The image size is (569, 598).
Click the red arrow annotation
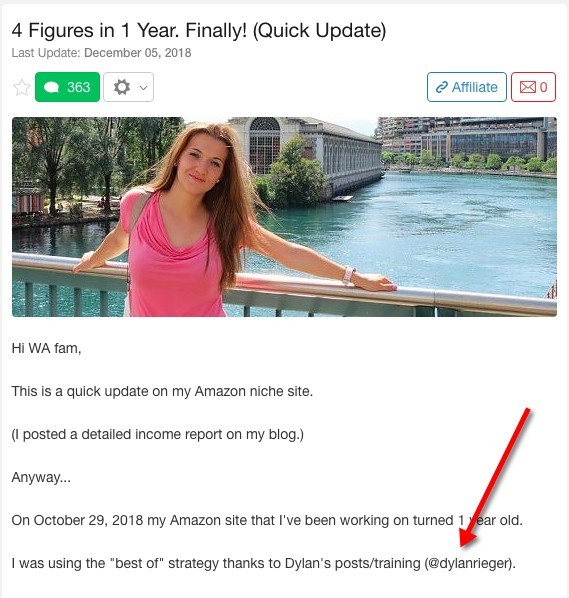tap(495, 477)
